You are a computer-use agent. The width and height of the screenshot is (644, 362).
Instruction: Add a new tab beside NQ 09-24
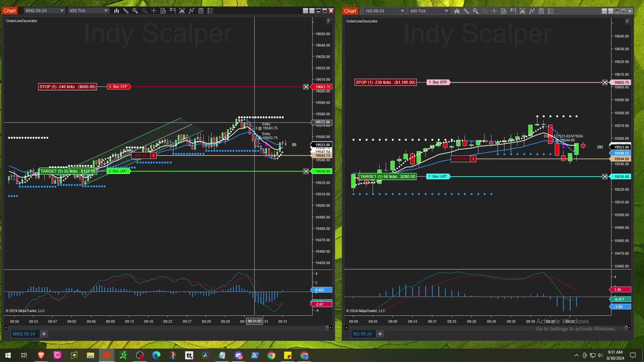[380, 334]
